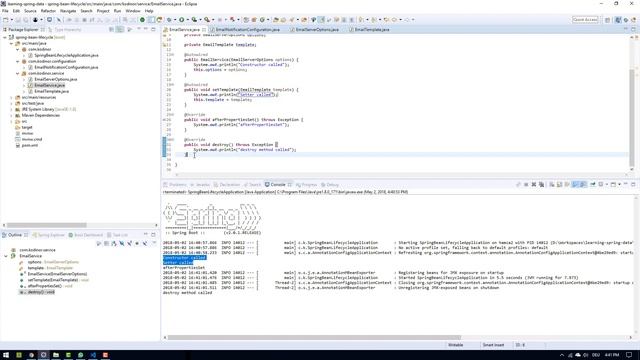
Task: Click the Save All toolbar icon
Action: click(25, 20)
